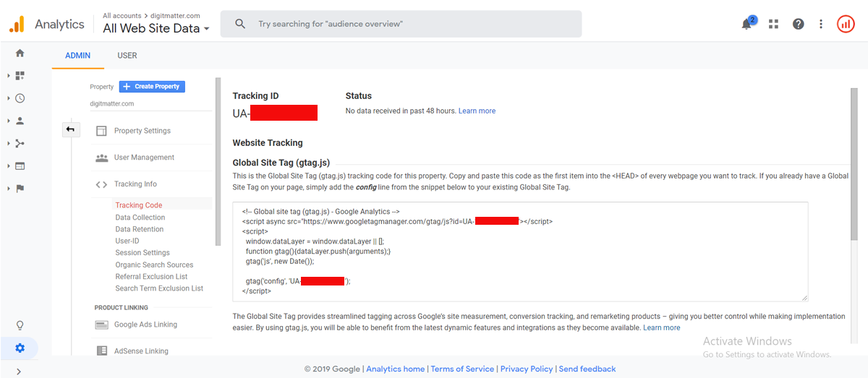Open the notifications bell
The width and height of the screenshot is (868, 378).
point(746,24)
